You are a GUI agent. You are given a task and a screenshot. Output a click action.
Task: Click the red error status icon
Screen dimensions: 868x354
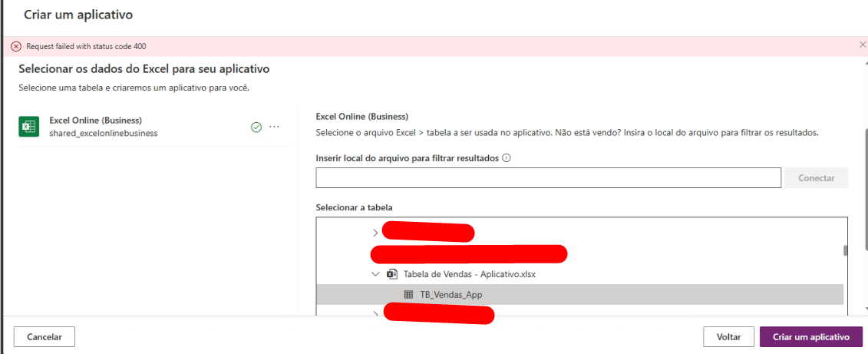click(16, 47)
